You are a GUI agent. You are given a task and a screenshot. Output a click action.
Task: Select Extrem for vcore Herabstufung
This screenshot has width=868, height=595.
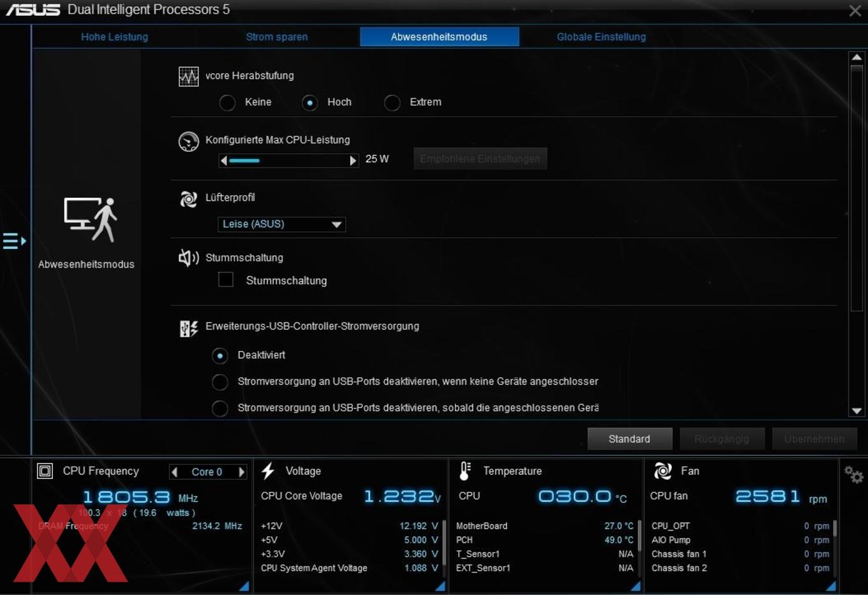pos(392,103)
